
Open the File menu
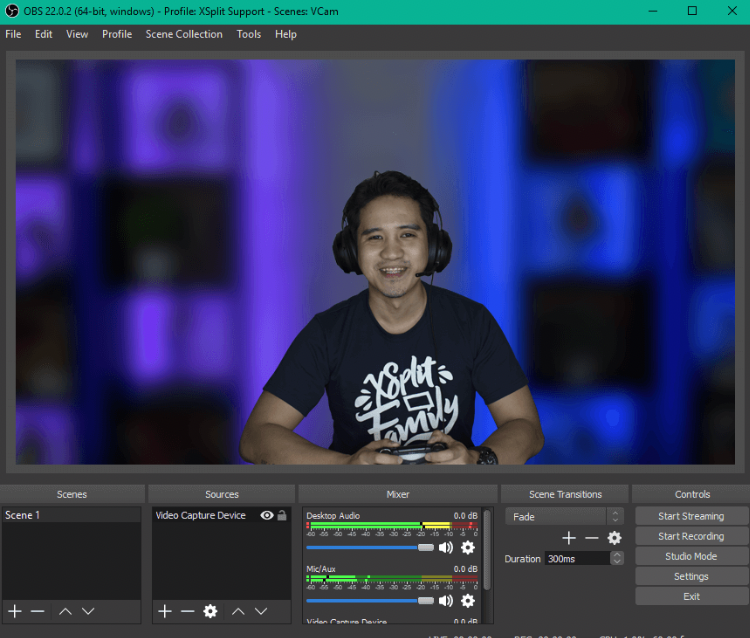coord(13,34)
